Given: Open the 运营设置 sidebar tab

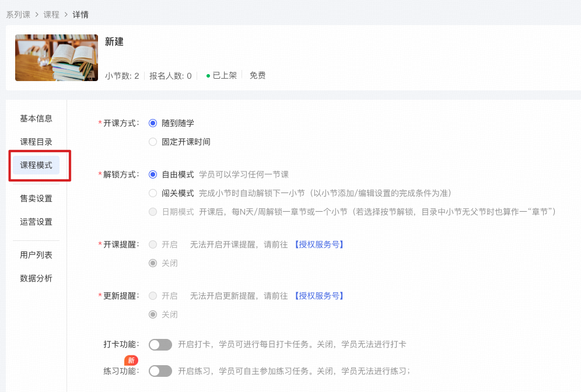Looking at the screenshot, I should coord(36,222).
